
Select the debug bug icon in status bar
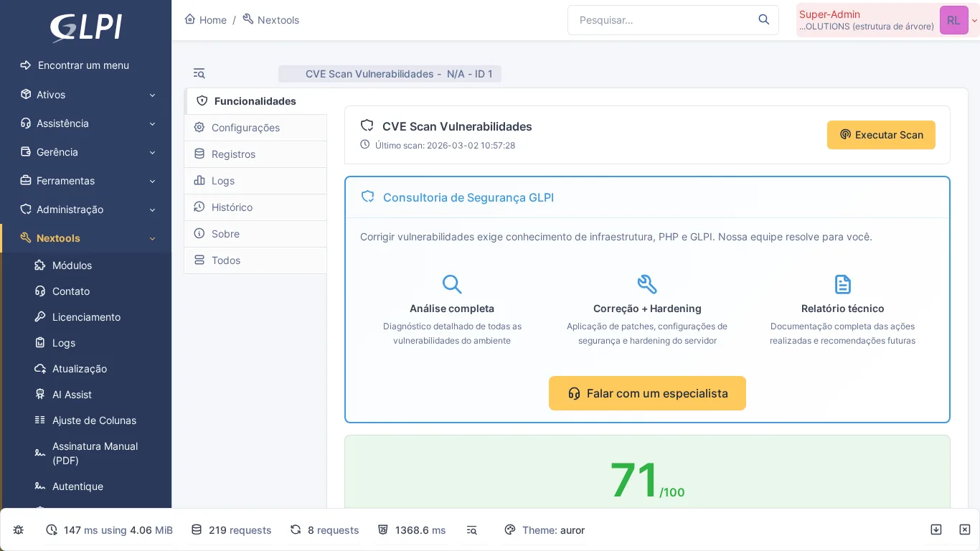coord(19,529)
